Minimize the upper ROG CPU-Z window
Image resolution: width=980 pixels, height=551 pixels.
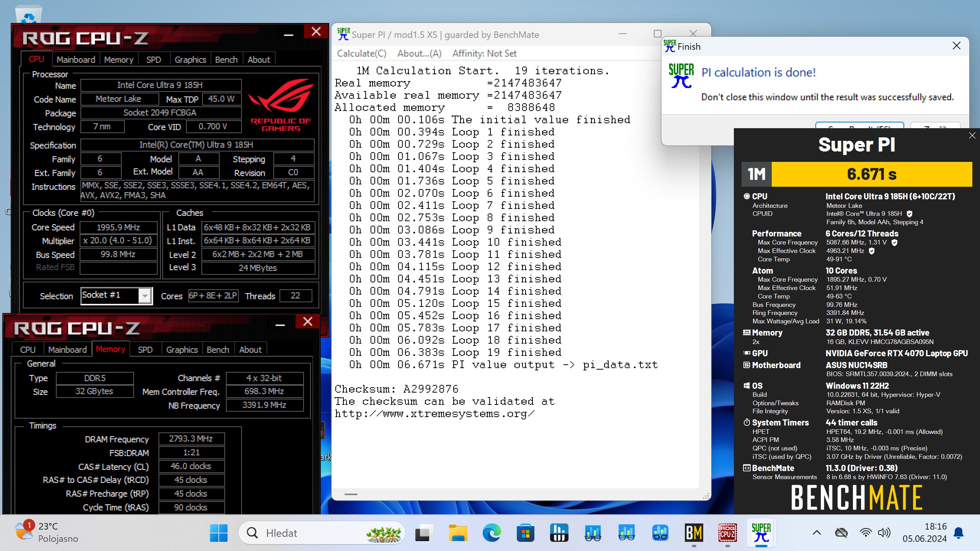click(x=289, y=34)
